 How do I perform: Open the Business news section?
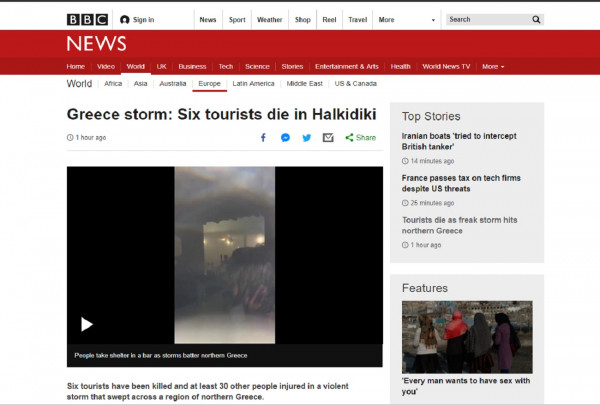pyautogui.click(x=192, y=66)
